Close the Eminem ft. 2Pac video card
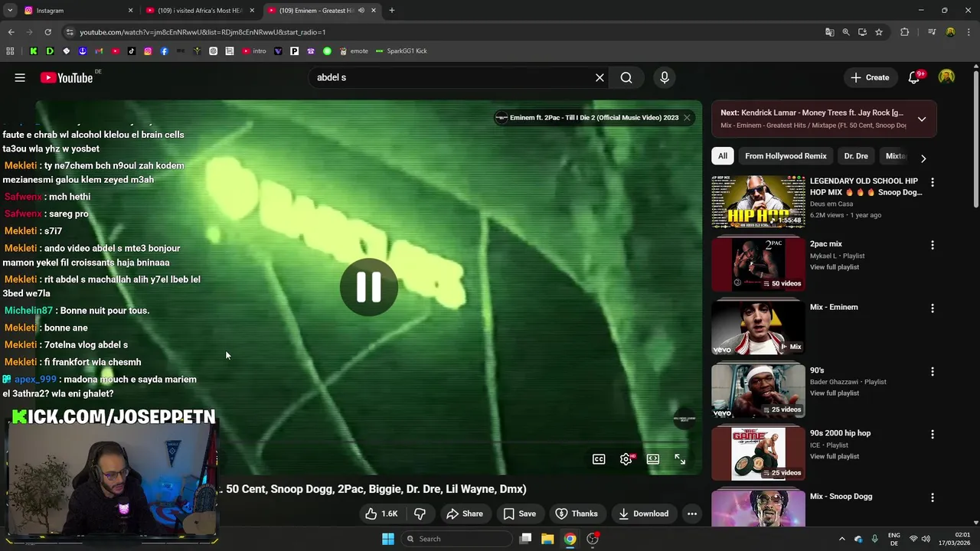Screen dimensions: 980x551 pyautogui.click(x=687, y=118)
